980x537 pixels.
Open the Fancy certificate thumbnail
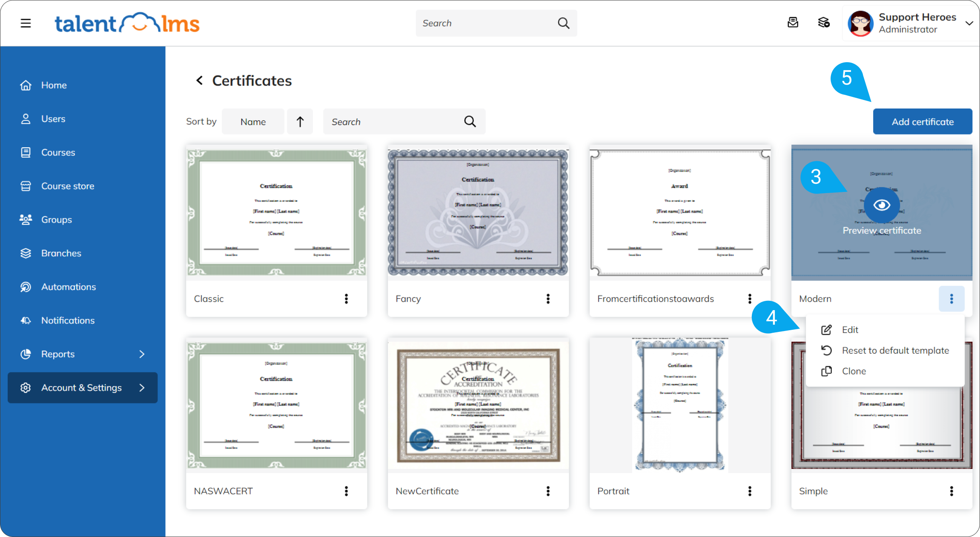[478, 212]
